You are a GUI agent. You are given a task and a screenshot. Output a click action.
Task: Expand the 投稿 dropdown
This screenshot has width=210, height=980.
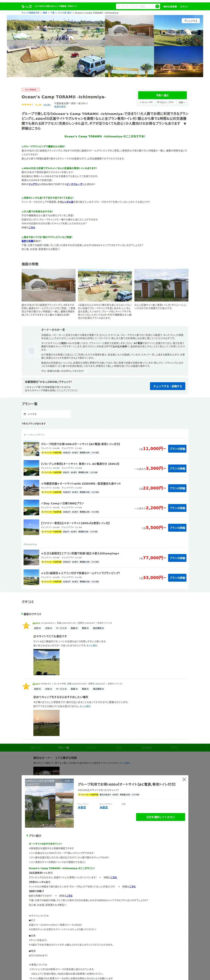182,102
